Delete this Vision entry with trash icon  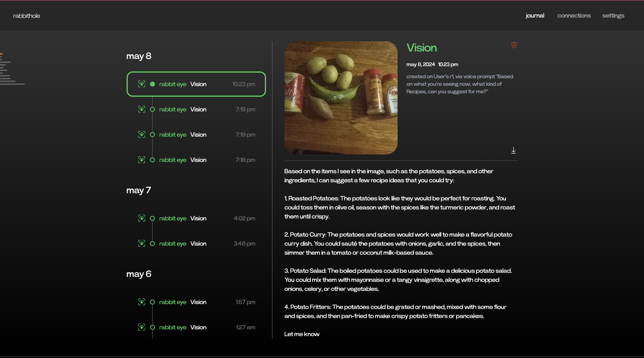click(x=514, y=45)
